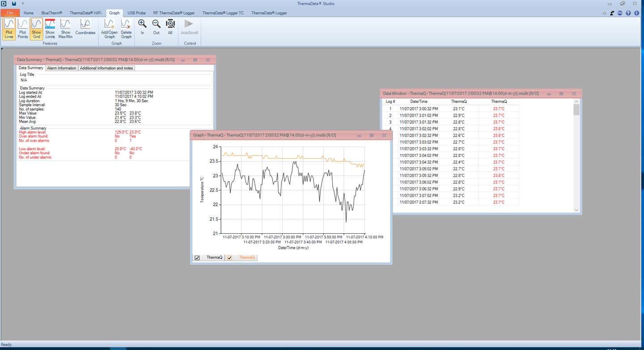Click the black ThermaQ legend label
This screenshot has height=350, width=644.
coord(214,257)
